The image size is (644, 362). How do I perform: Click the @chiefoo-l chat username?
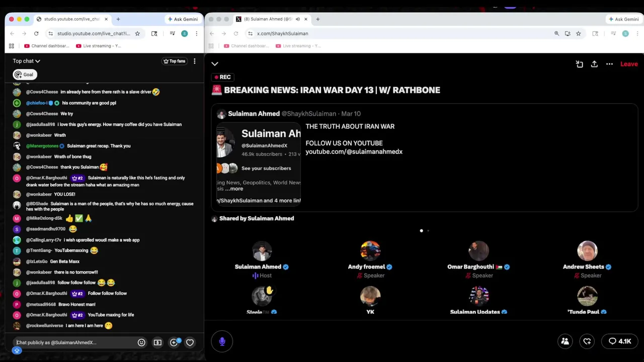(37, 103)
